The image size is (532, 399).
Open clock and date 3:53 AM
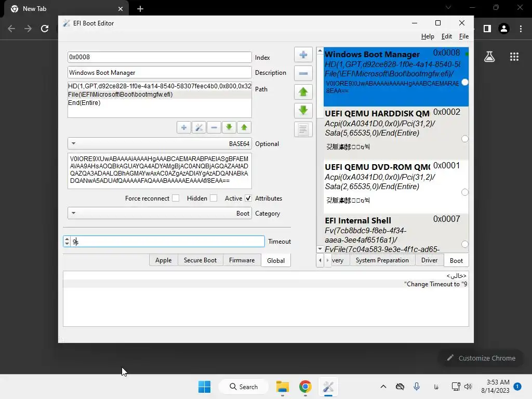click(495, 387)
